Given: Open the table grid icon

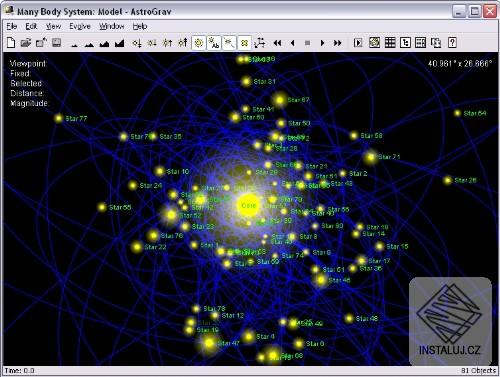Looking at the screenshot, I should [390, 43].
